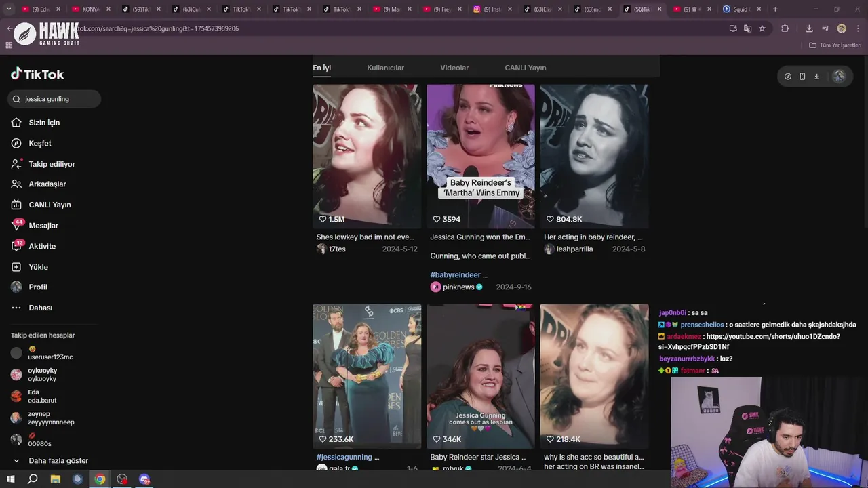Open followed account oykuoyky

coord(34,375)
